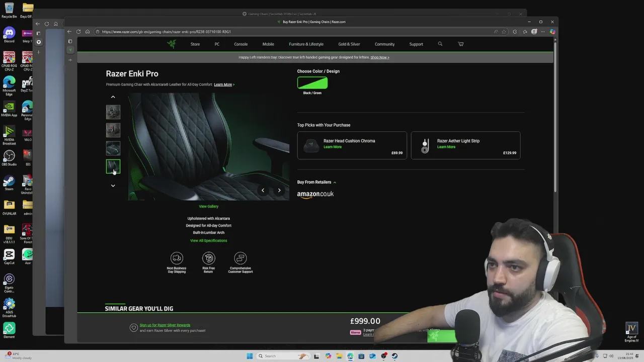Open the Elgato Control desktop shortcut
This screenshot has width=644, height=362.
pos(9,283)
